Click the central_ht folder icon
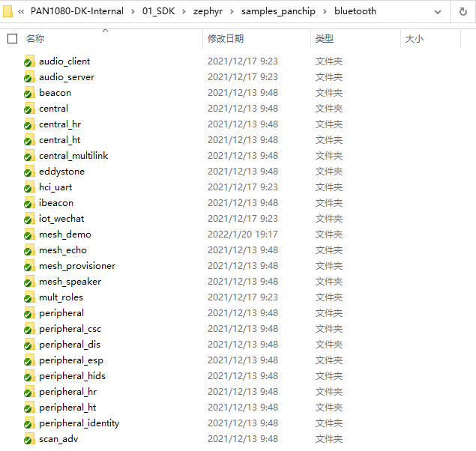 tap(29, 140)
